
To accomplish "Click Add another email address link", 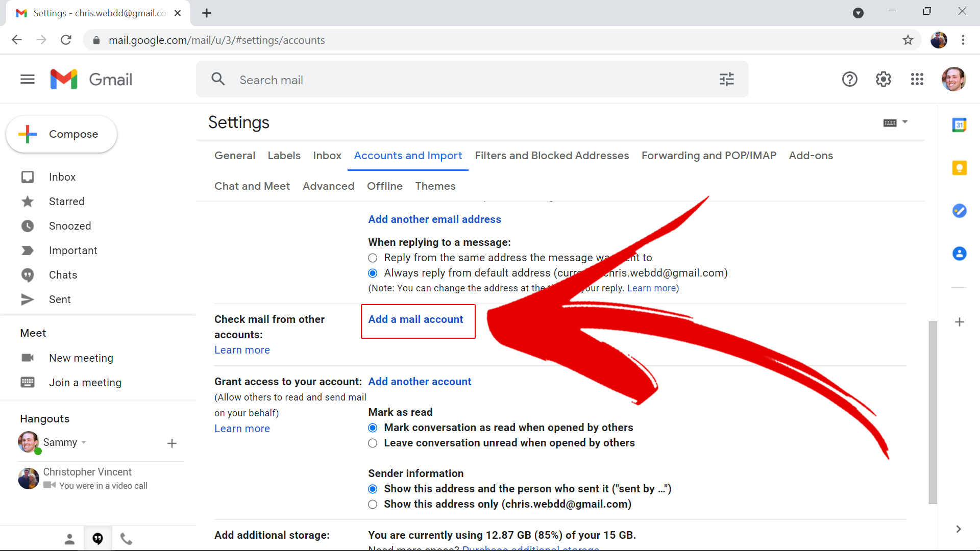I will pos(434,219).
